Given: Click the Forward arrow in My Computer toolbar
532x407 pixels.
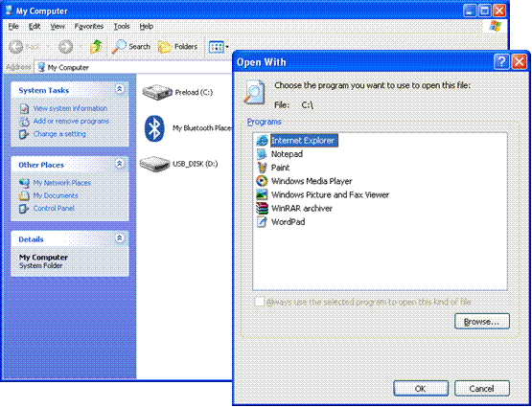Looking at the screenshot, I should [x=65, y=46].
